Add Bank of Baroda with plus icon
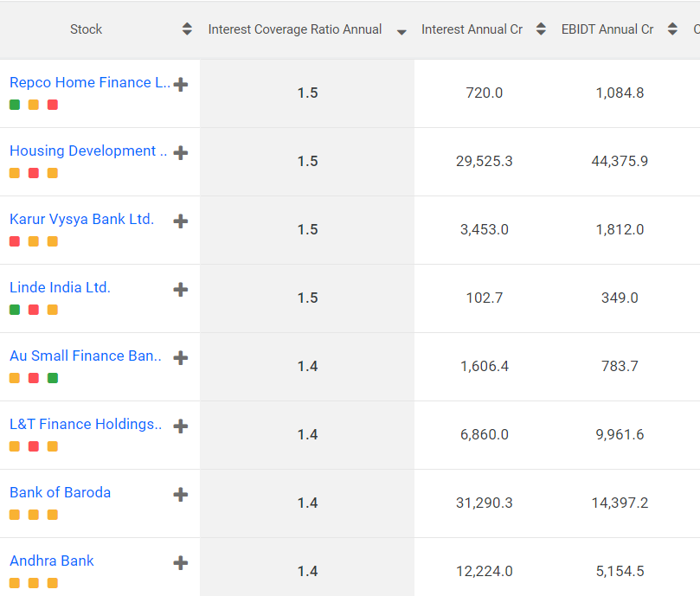This screenshot has height=596, width=700. click(x=180, y=494)
